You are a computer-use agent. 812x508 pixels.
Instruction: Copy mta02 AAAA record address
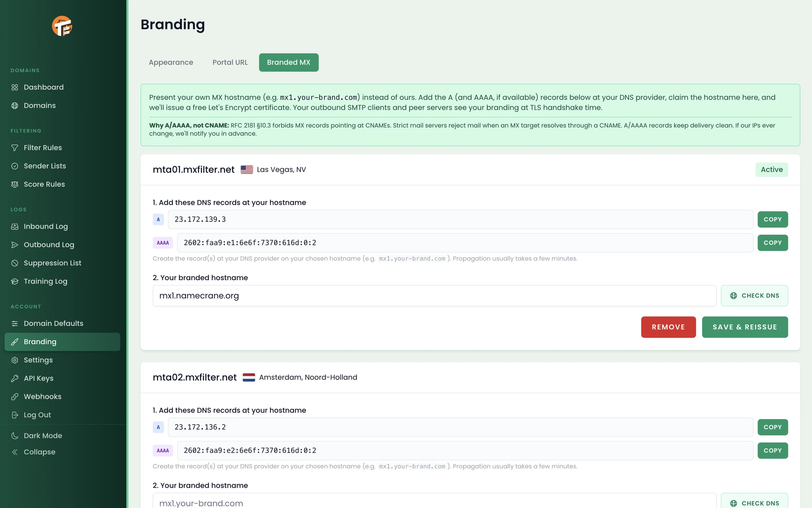click(772, 450)
